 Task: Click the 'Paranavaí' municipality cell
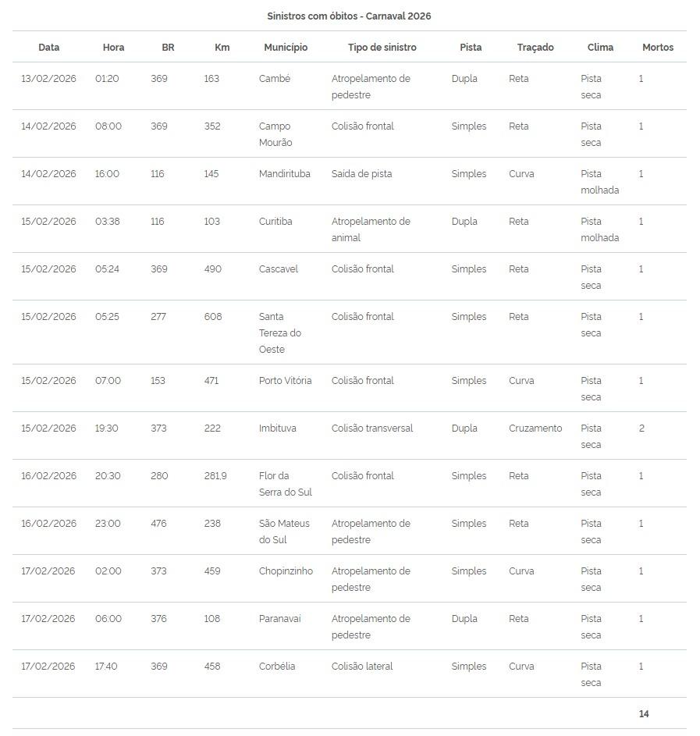(x=279, y=619)
